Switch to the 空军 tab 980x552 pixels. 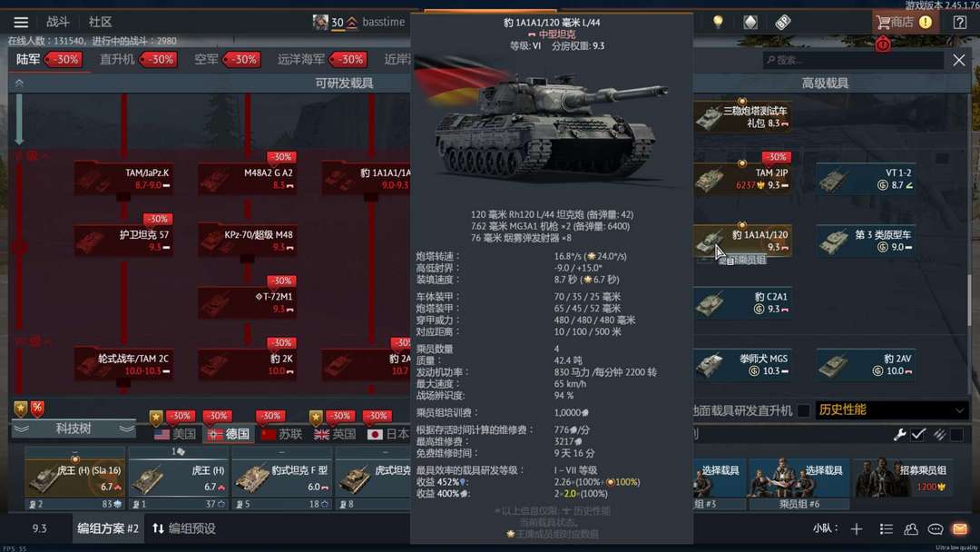pyautogui.click(x=206, y=59)
